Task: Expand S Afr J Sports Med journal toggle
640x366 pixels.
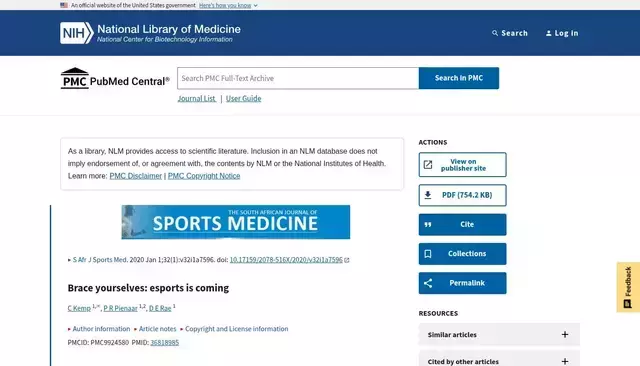Action: point(98,260)
